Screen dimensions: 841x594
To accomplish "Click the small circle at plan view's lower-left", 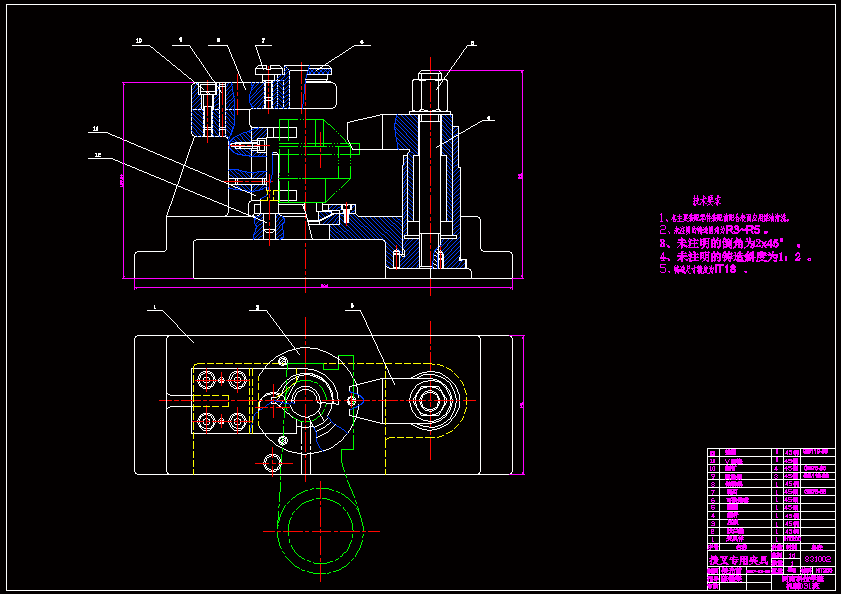I will 272,461.
